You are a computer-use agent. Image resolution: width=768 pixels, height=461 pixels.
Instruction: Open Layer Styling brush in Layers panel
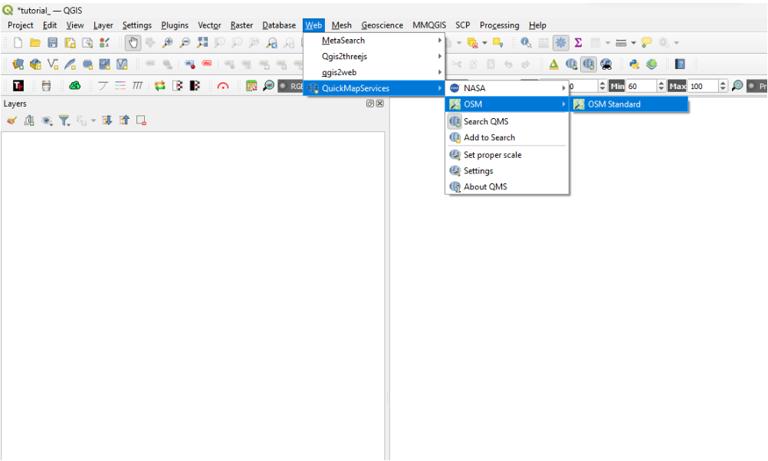click(12, 120)
